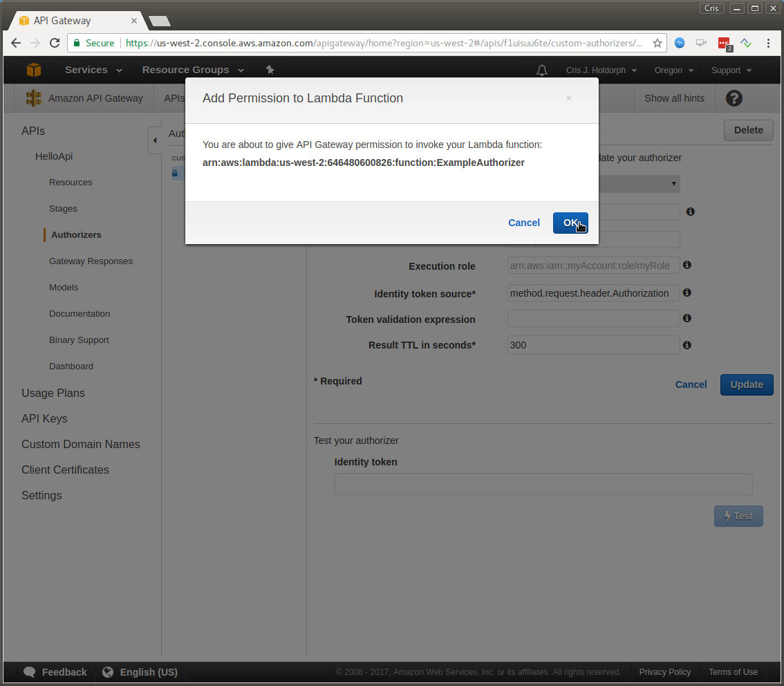Open the Feedback link in the footer
784x686 pixels.
(55, 672)
